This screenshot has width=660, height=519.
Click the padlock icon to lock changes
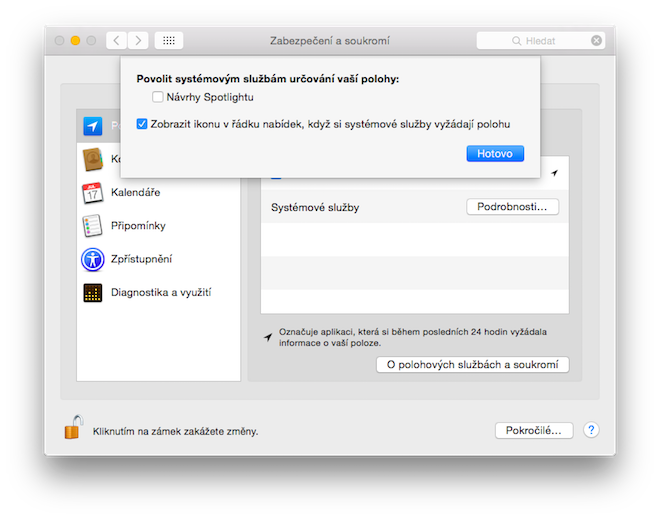tap(73, 427)
